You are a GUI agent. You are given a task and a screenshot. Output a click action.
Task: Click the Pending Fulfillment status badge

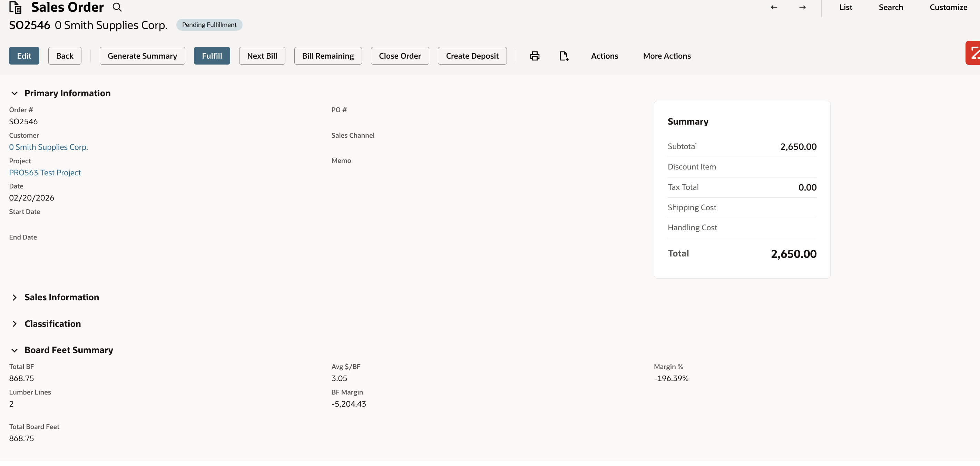[x=209, y=25]
